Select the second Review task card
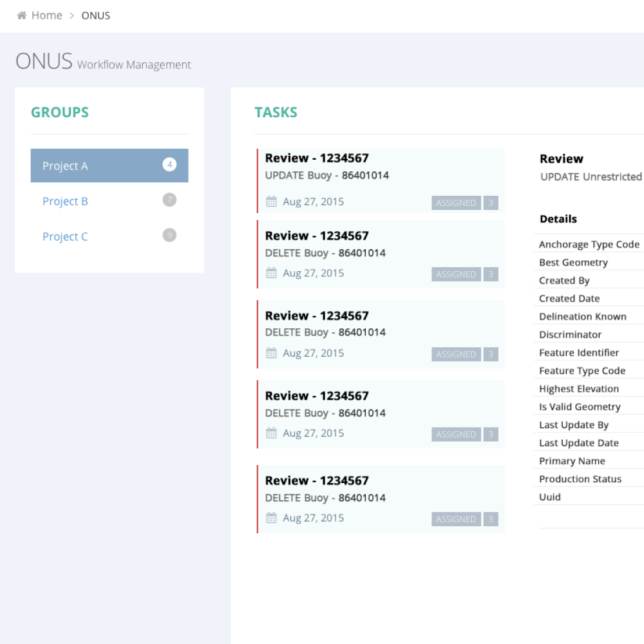The height and width of the screenshot is (644, 644). (x=380, y=254)
